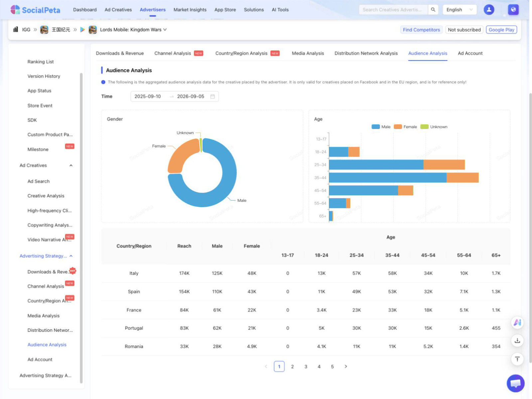Toggle Unknown legend in Age chart
This screenshot has height=399, width=532.
pyautogui.click(x=434, y=127)
